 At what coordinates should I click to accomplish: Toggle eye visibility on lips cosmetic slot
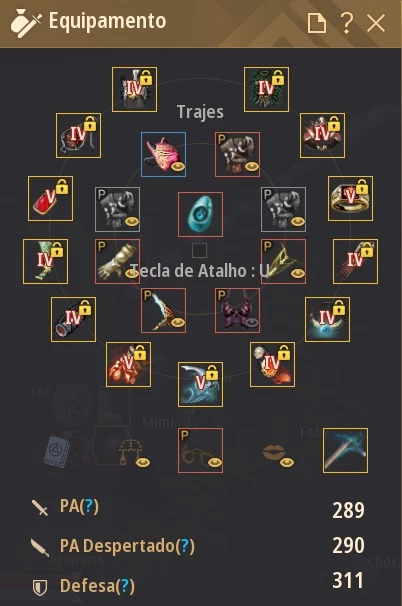[x=287, y=462]
